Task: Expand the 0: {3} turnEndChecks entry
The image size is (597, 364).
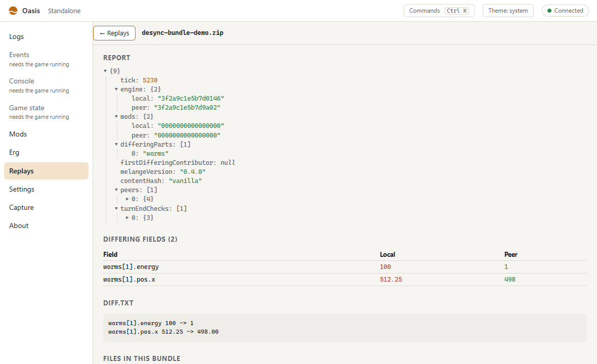Action: coord(127,217)
